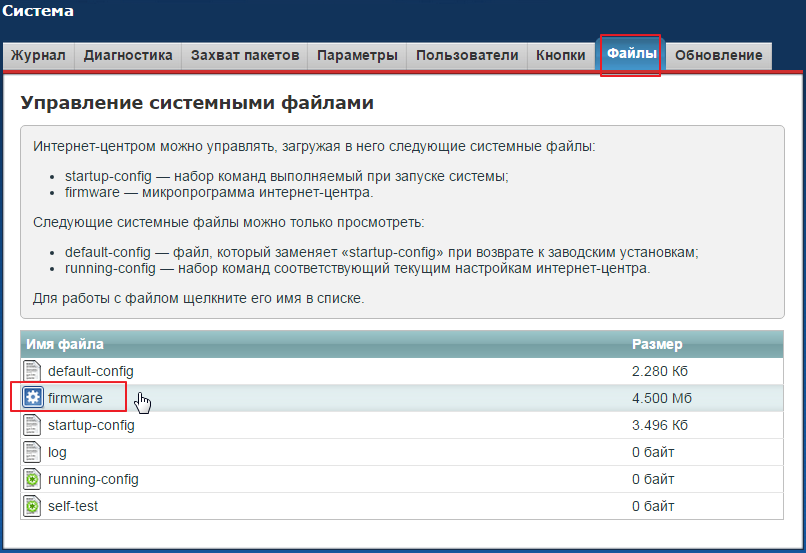Screen dimensions: 806x553
Task: Click the 3.496 Кб size value
Action: click(660, 425)
